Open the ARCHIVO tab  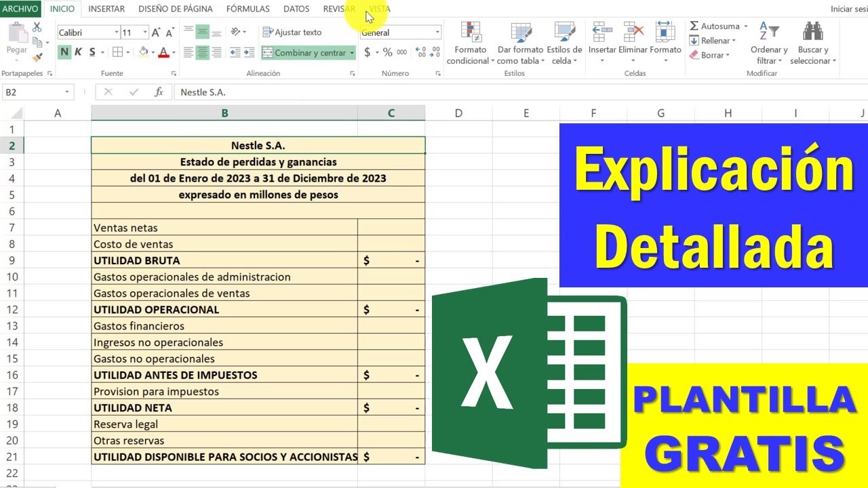20,9
